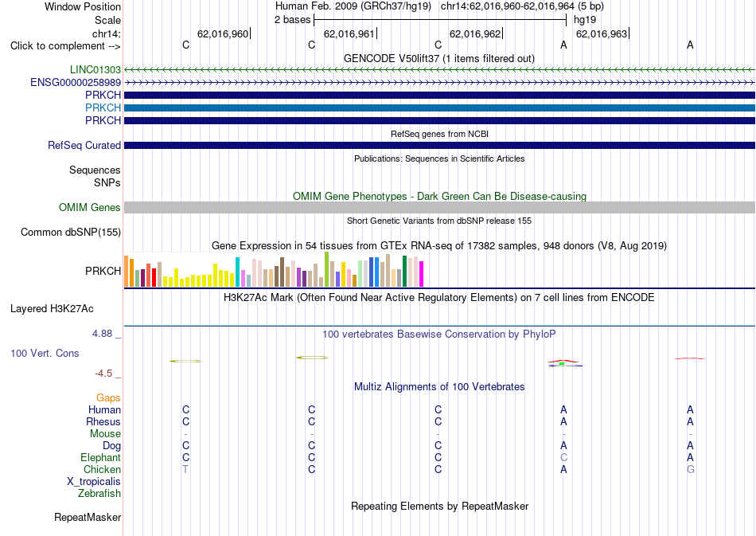
Task: Click PhyloP marker with green dot
Action: pyautogui.click(x=563, y=363)
